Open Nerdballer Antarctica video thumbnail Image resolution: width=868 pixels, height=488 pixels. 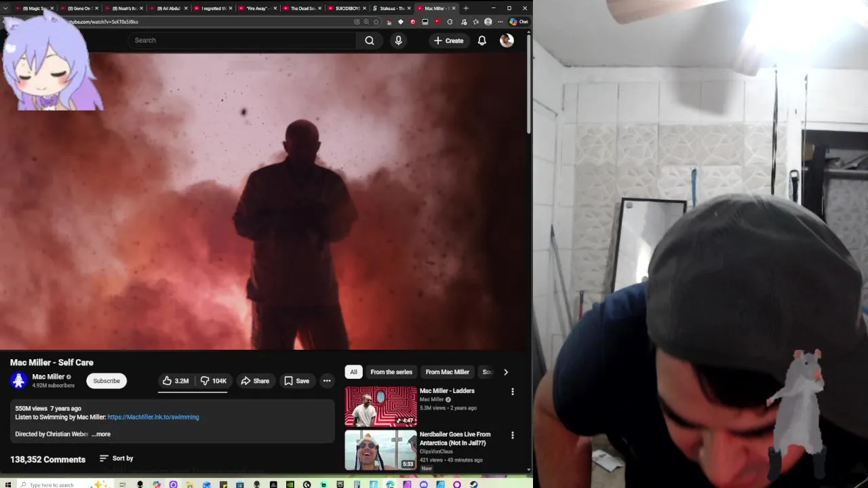[381, 450]
